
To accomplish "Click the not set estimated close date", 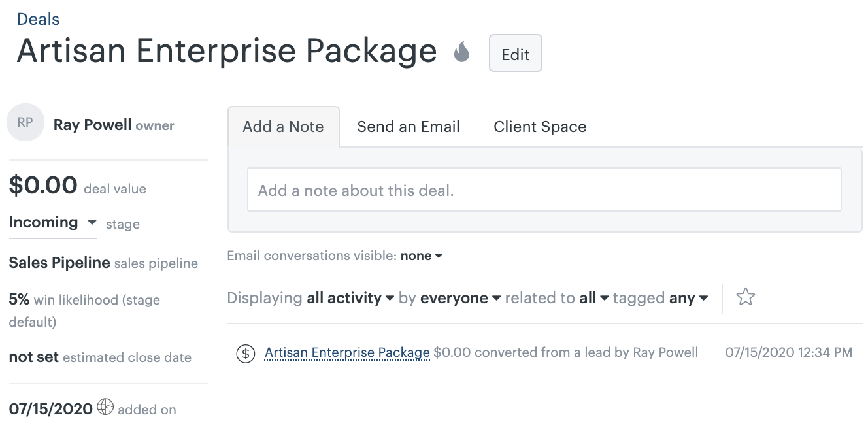I will pyautogui.click(x=34, y=357).
